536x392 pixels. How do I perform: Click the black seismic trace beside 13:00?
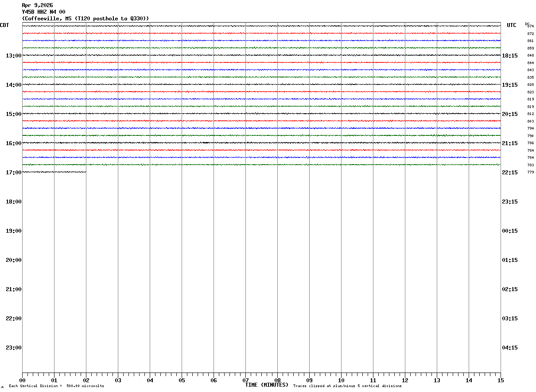coord(261,55)
